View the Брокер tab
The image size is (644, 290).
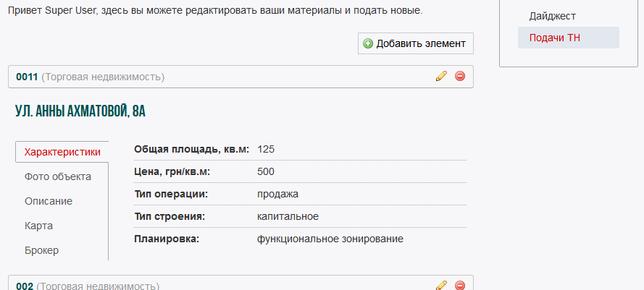[41, 250]
